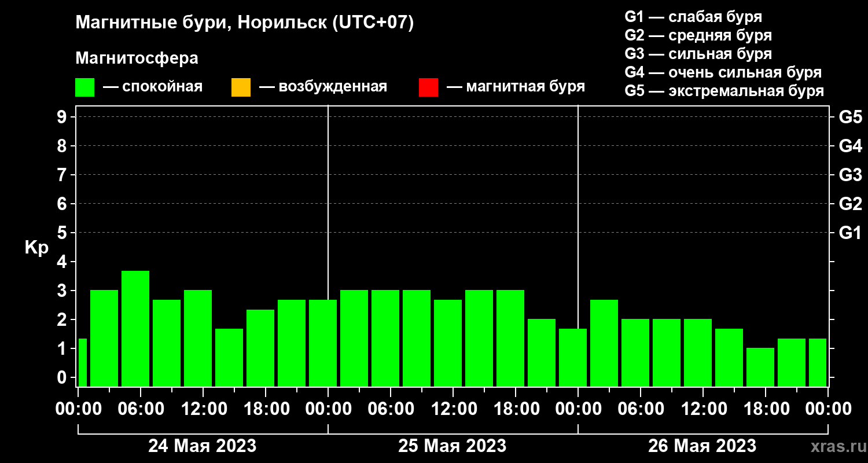Click 'G2 — средняя буря' legend line
This screenshot has width=868, height=463.
tap(698, 35)
